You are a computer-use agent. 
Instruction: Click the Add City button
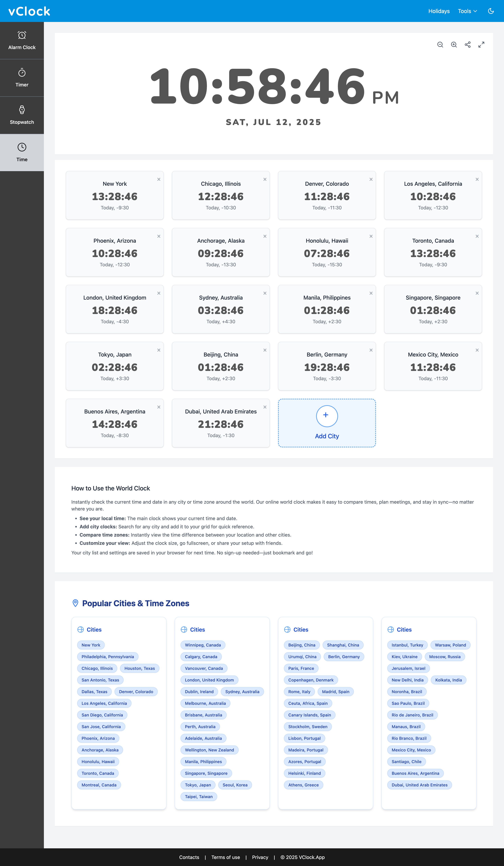click(x=327, y=423)
